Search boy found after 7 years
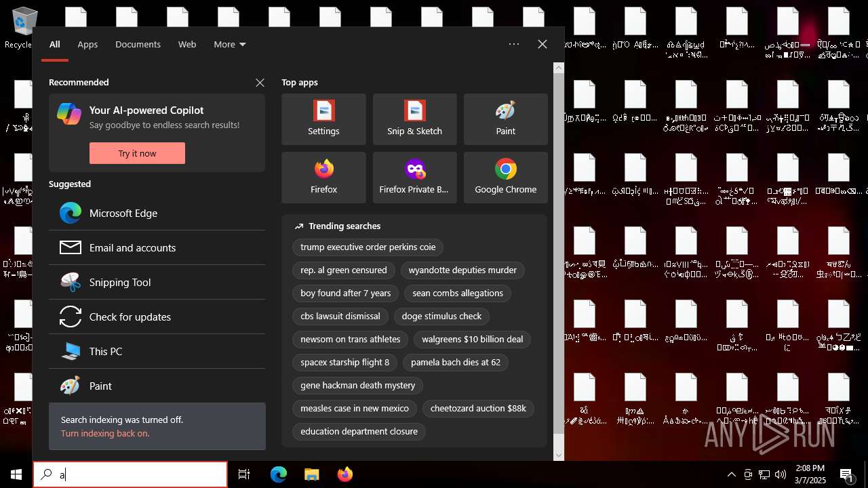868x488 pixels. (346, 293)
